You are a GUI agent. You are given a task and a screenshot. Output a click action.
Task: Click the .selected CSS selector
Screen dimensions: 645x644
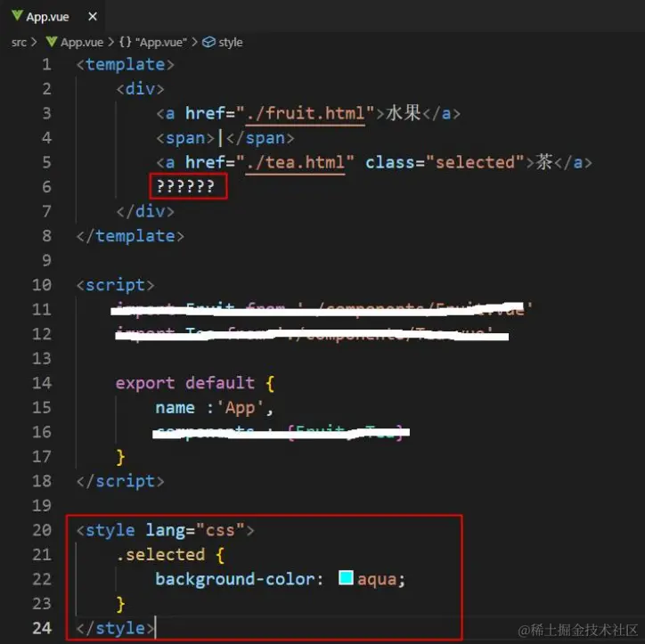[160, 555]
